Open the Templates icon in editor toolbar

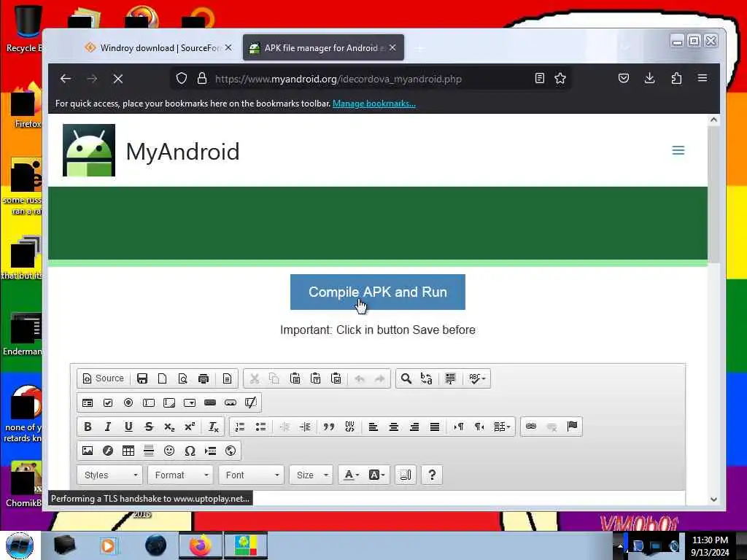pos(228,378)
